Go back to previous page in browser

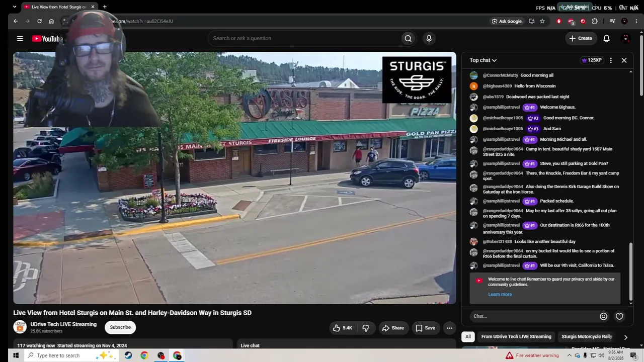pyautogui.click(x=16, y=21)
